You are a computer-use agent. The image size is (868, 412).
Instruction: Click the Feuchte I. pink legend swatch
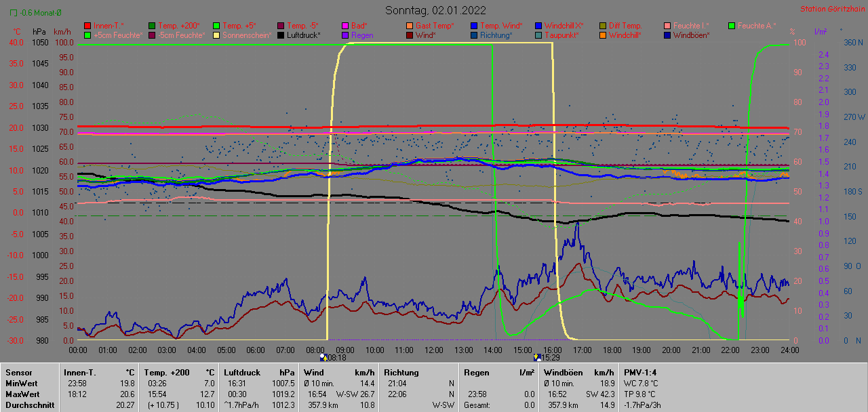pyautogui.click(x=667, y=25)
